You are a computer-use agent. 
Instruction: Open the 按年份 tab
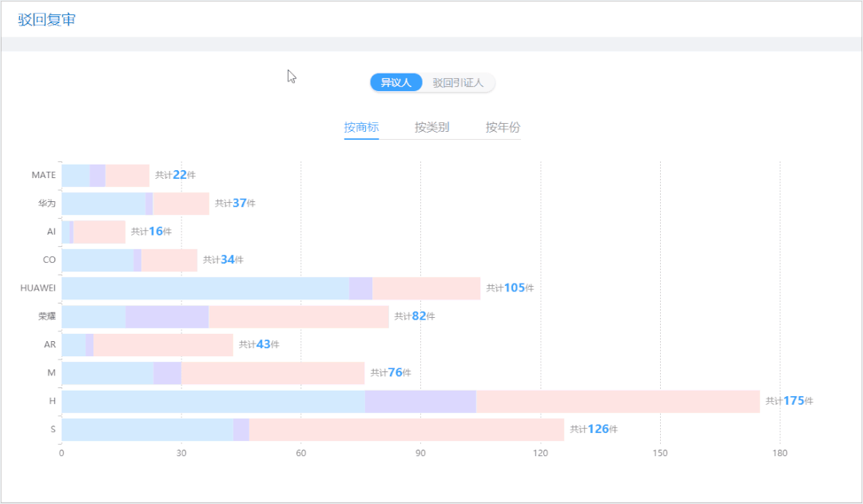(x=503, y=128)
